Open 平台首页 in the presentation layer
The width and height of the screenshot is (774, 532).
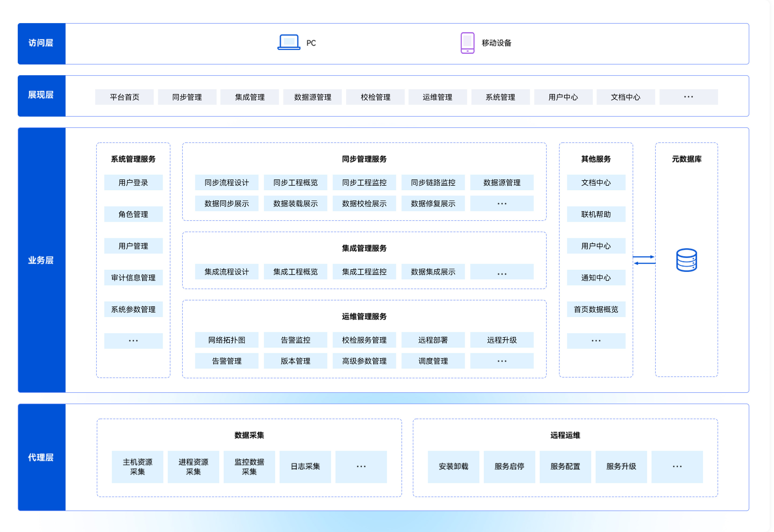point(124,97)
